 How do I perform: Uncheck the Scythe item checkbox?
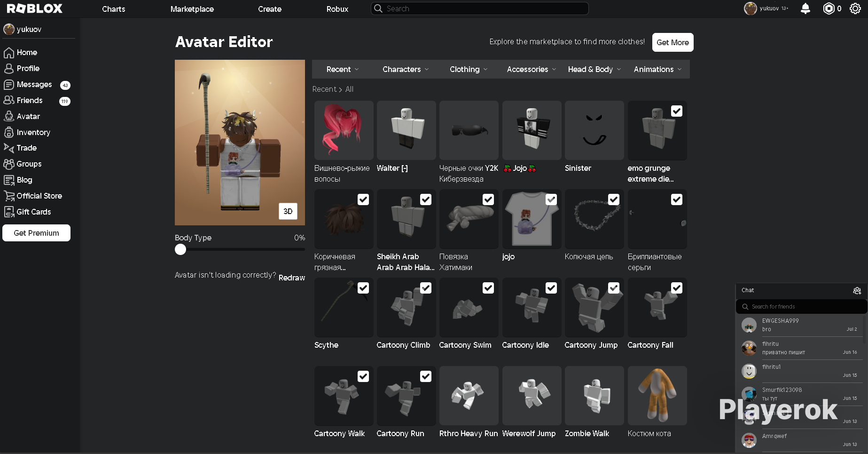363,288
